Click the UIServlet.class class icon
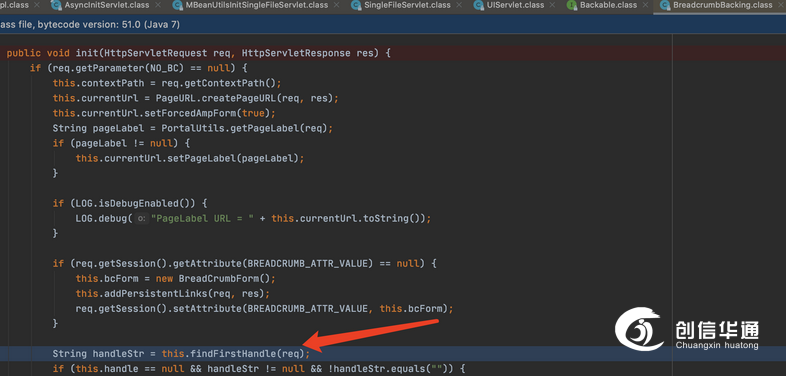Screen dimensions: 786x376 click(478, 6)
